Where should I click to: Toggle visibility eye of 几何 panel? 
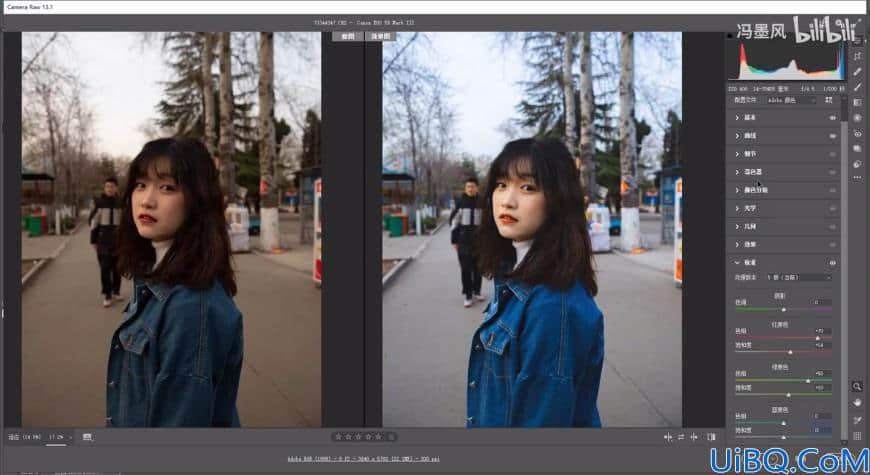coord(832,226)
